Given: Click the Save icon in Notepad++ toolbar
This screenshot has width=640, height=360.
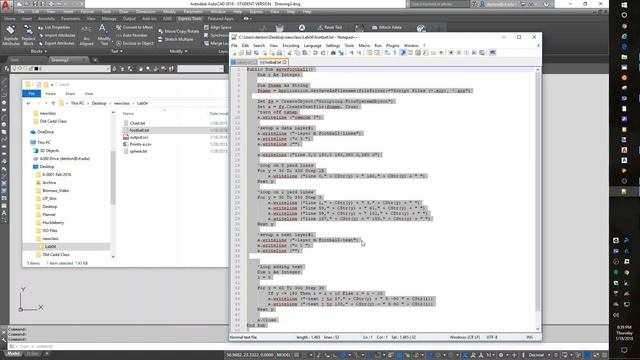Looking at the screenshot, I should (x=249, y=53).
